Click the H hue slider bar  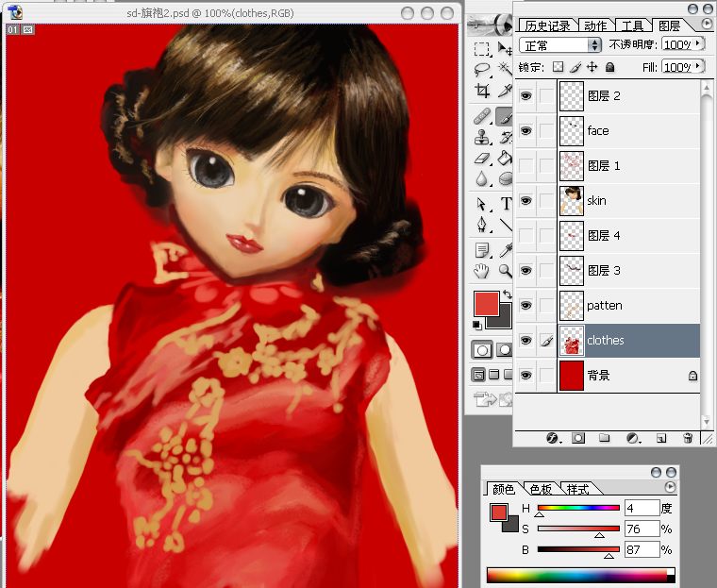coord(578,508)
